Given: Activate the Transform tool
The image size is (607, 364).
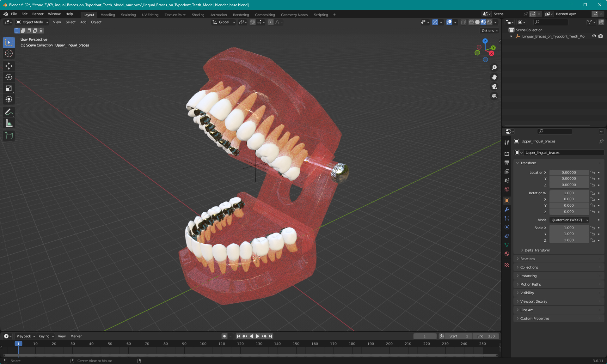Looking at the screenshot, I should click(9, 99).
